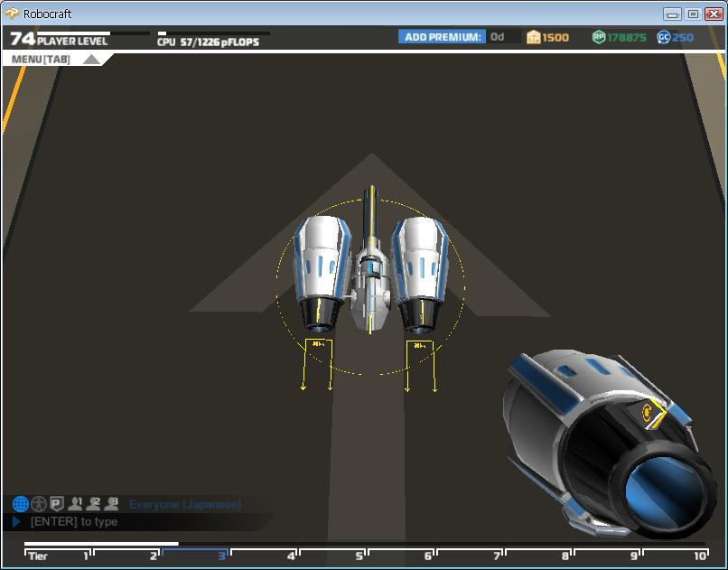
Task: Click the CPU 57/1226 pFLOPS usage bar
Action: click(x=213, y=33)
